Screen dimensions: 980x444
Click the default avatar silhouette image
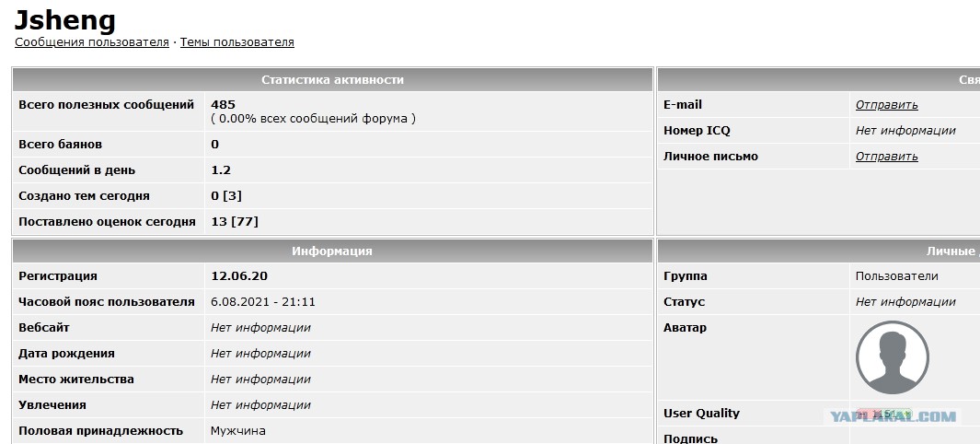tap(892, 357)
